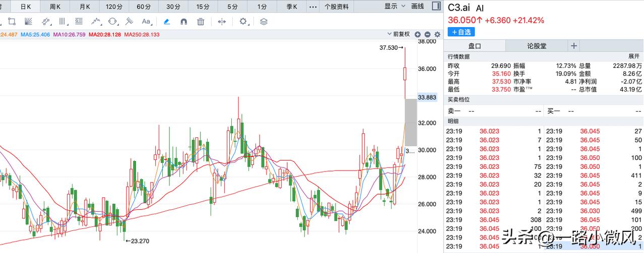The width and height of the screenshot is (644, 253).
Task: Switch to 月K monthly chart tab
Action: [85, 7]
